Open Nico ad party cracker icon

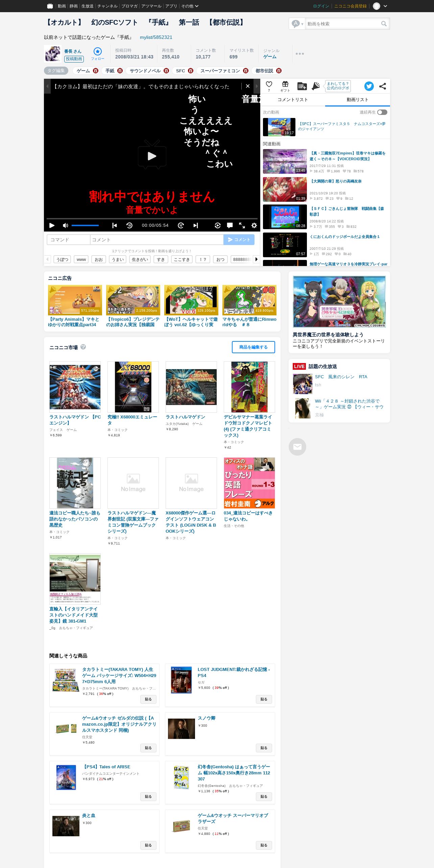(x=316, y=86)
